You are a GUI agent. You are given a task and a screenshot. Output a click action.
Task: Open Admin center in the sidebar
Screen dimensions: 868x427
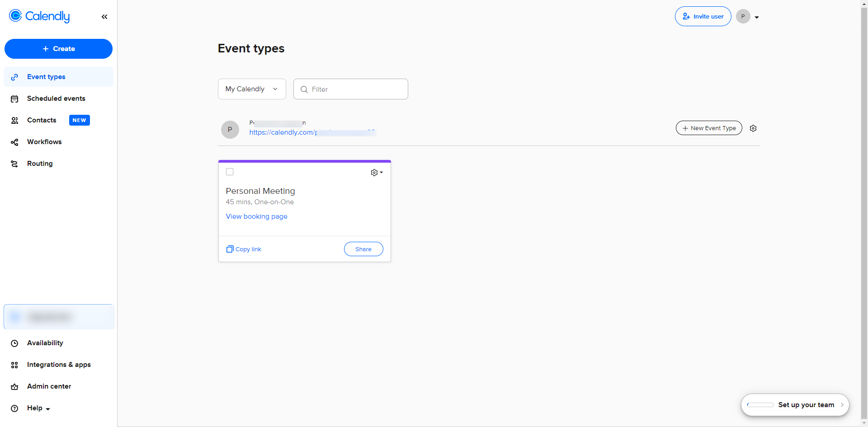[58, 386]
